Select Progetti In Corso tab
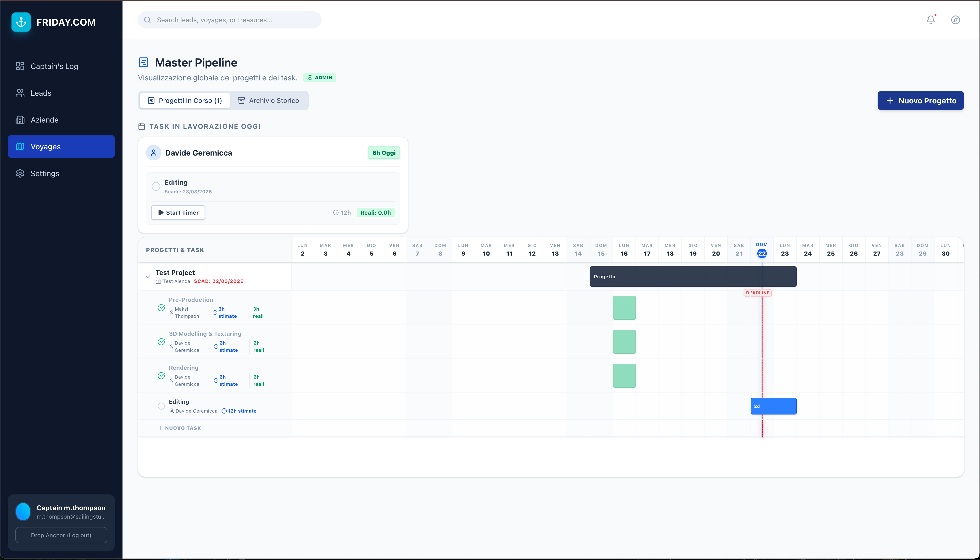 point(185,101)
